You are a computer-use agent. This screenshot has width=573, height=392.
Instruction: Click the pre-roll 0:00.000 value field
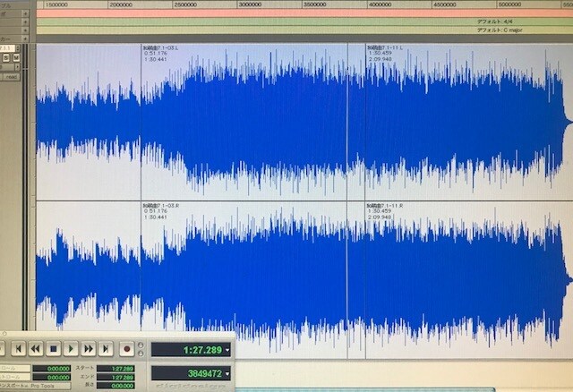52,368
